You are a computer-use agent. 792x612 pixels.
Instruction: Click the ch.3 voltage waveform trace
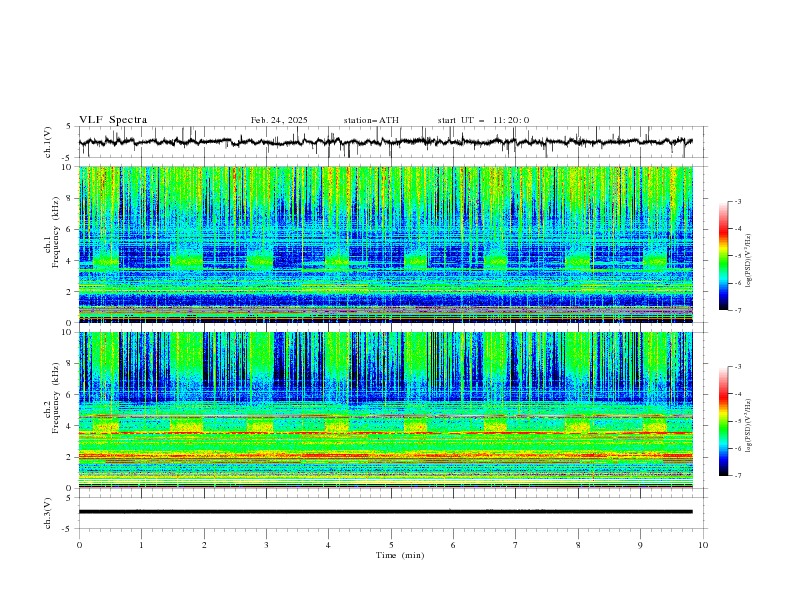tap(385, 512)
